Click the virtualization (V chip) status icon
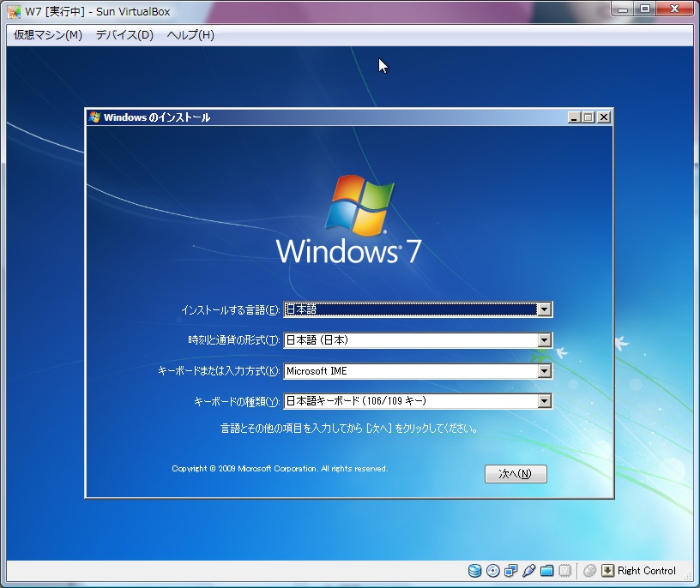Screen dimensions: 700x588 [x=564, y=571]
